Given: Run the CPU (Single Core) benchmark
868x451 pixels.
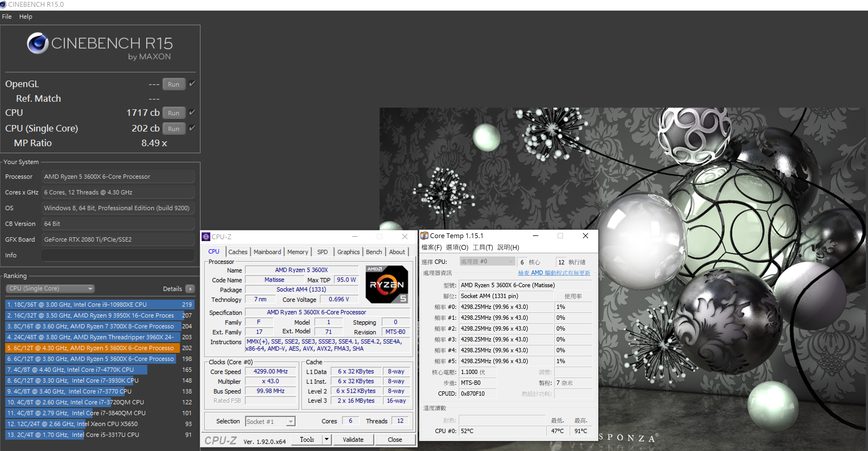Looking at the screenshot, I should (x=174, y=129).
